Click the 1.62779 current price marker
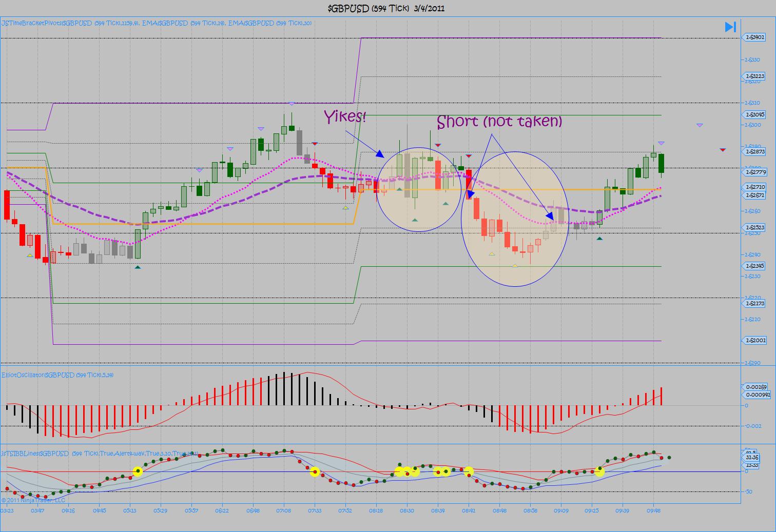The height and width of the screenshot is (532, 776). tap(754, 172)
